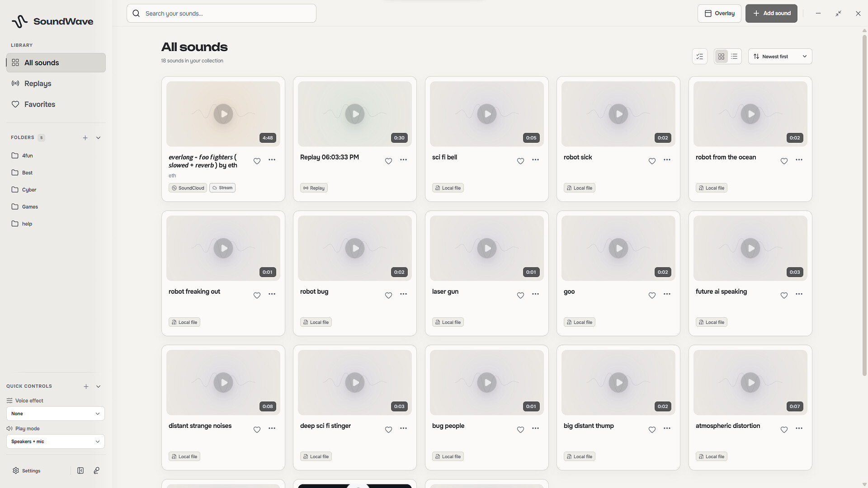Open more options for Replay 06:03:33 PM

(x=403, y=160)
